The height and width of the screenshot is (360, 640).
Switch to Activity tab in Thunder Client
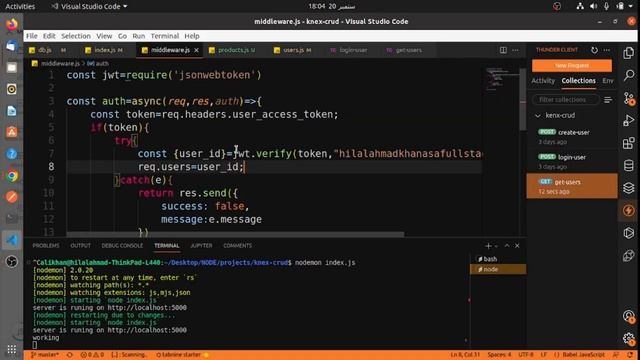(543, 81)
